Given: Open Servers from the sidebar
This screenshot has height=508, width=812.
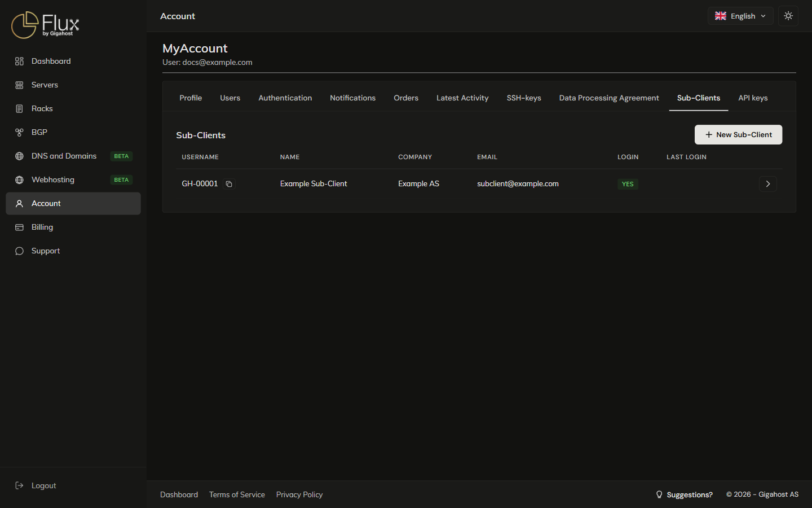Looking at the screenshot, I should point(73,85).
